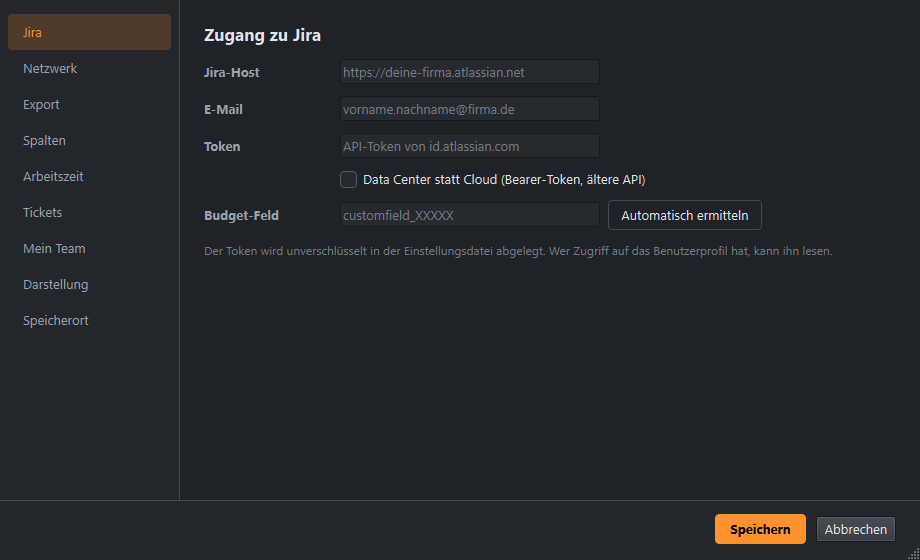Click the unencrypted token storage notice
This screenshot has height=560, width=920.
pos(518,251)
